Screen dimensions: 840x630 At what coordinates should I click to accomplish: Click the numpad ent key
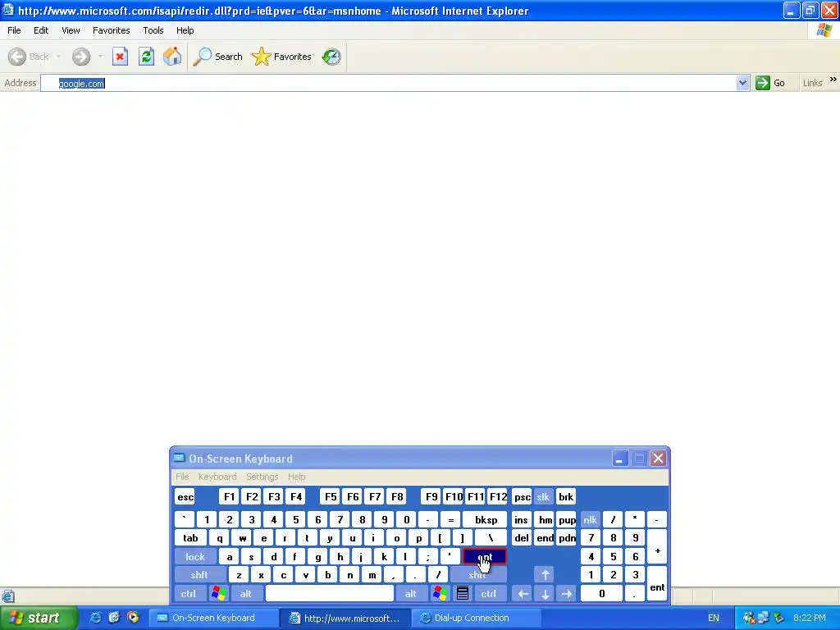(x=657, y=584)
